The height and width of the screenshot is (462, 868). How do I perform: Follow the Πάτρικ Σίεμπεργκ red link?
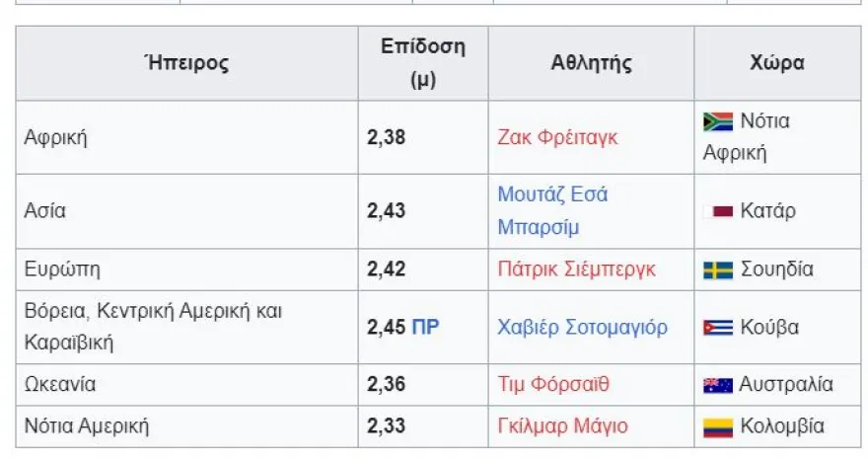576,269
